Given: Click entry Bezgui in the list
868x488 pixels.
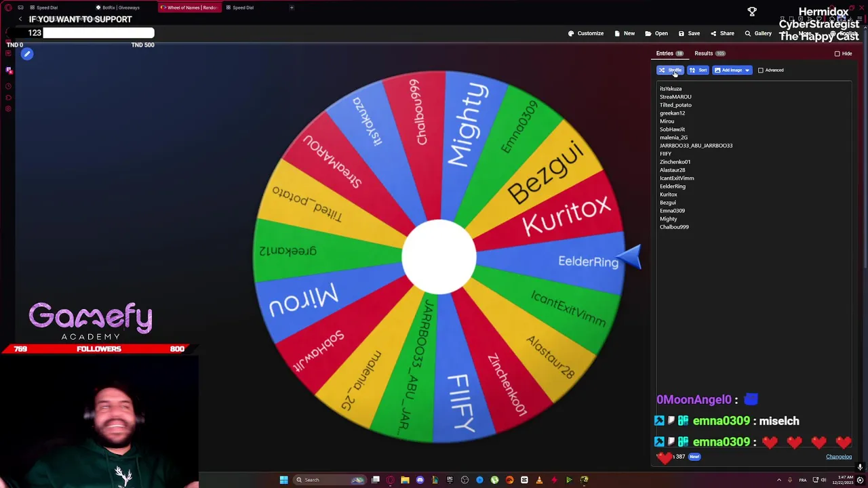Looking at the screenshot, I should 667,203.
